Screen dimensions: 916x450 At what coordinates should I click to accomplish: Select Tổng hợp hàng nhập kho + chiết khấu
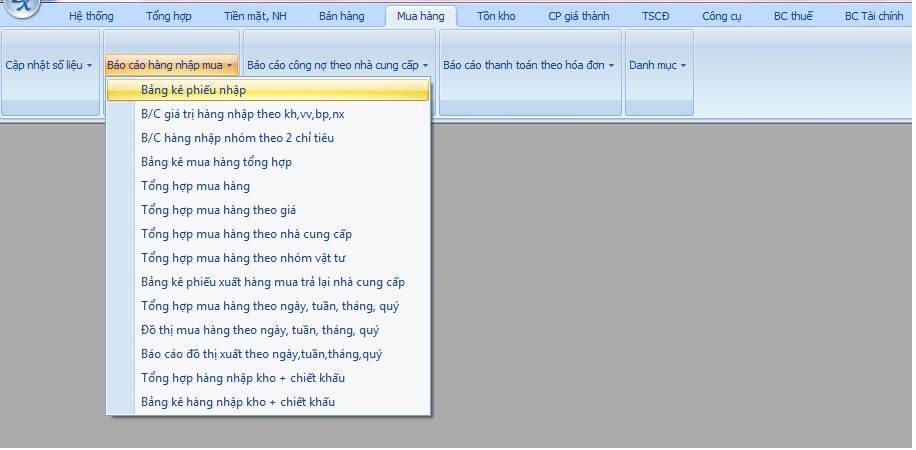[242, 378]
